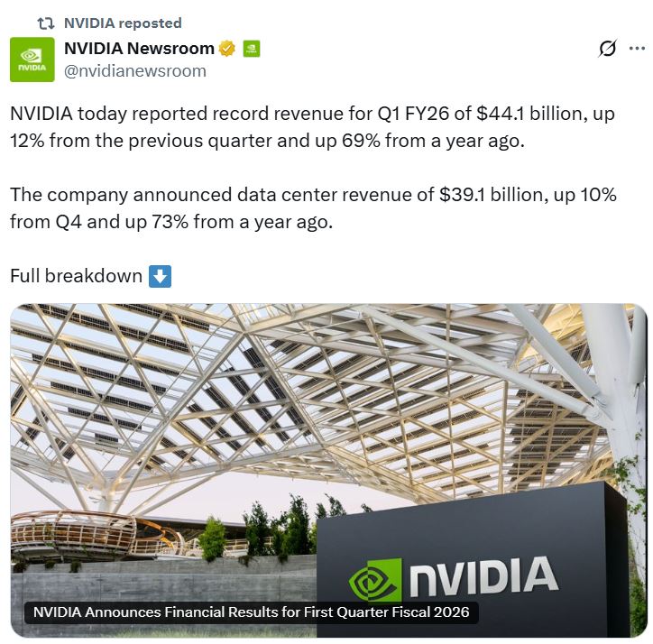Click the green NVIDIA eye logo on sign

pyautogui.click(x=374, y=581)
